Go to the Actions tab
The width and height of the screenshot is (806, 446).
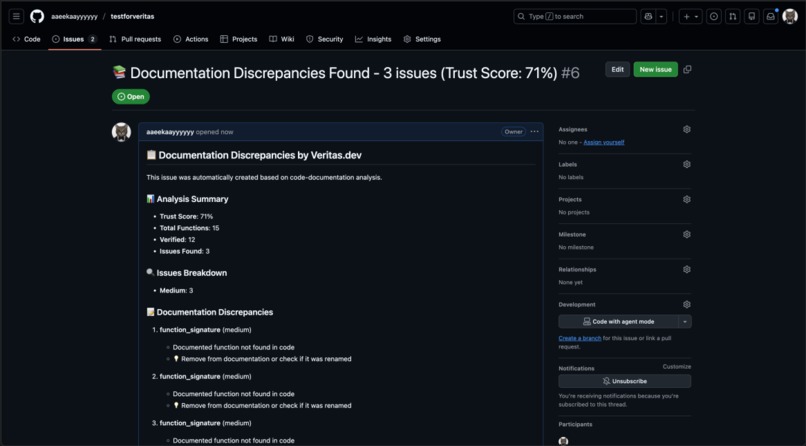coord(191,39)
